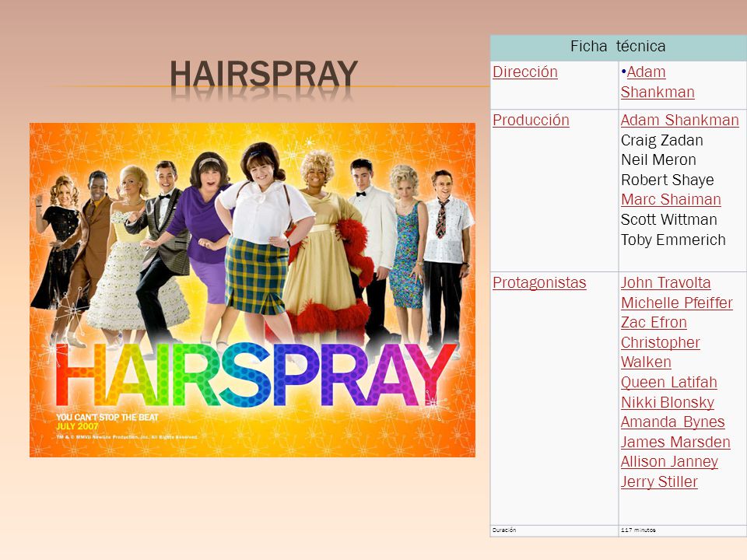Select the Toby Emmerich text
This screenshot has height=560, width=747.
tap(673, 240)
